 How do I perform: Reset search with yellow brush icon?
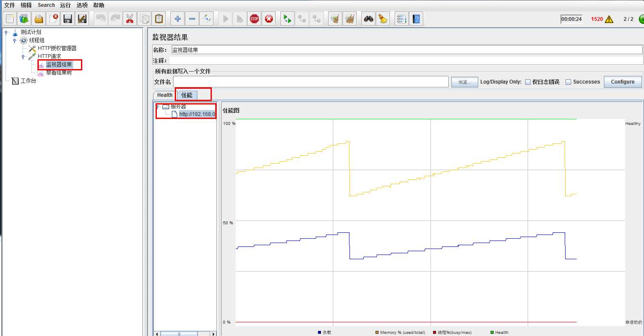pos(383,19)
